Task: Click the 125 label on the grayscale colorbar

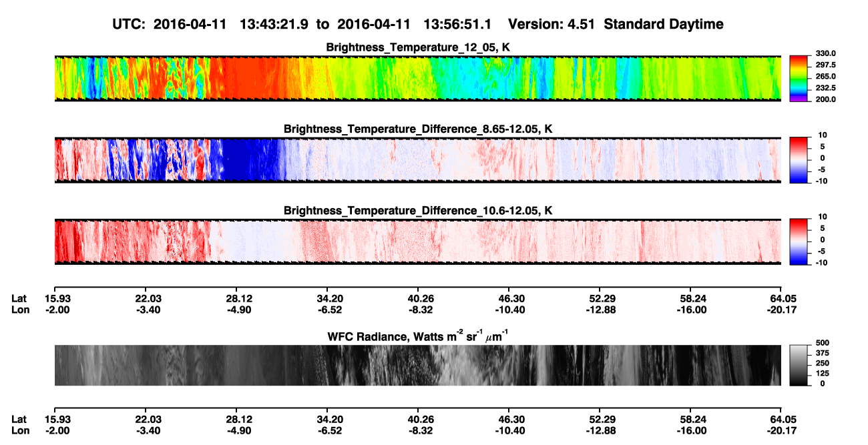Action: coord(822,373)
